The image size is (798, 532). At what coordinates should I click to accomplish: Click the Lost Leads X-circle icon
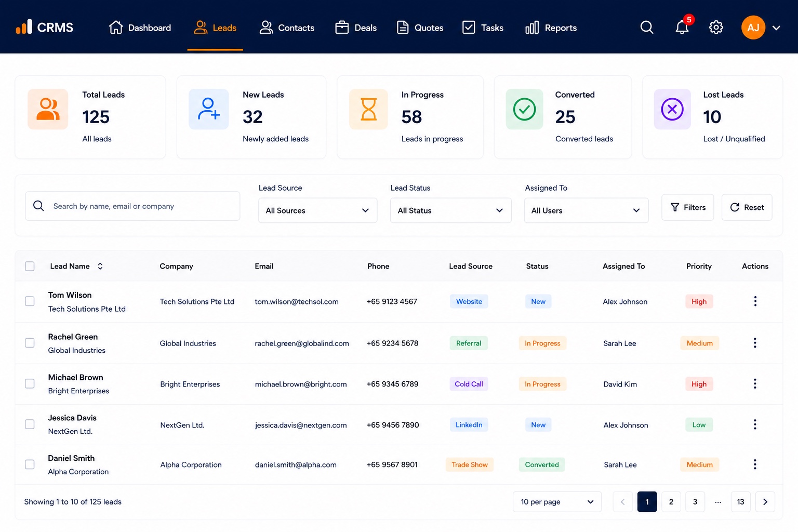(672, 109)
